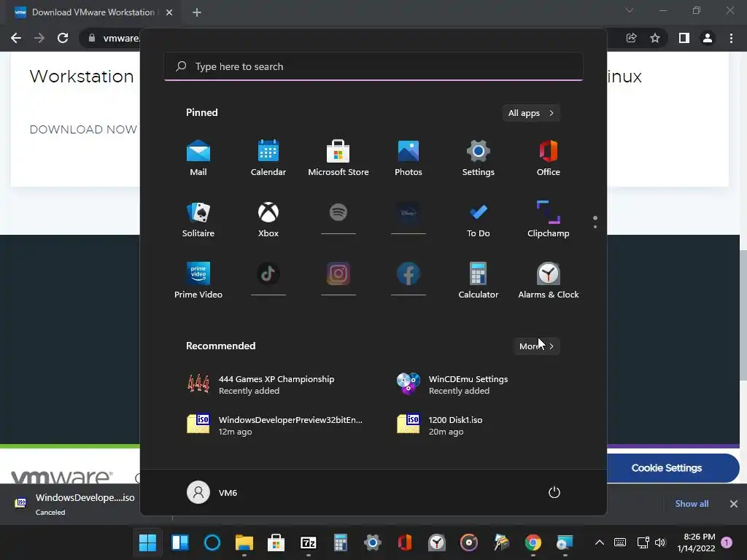Click the Facebook pinned icon
This screenshot has height=560, width=747.
point(409,274)
